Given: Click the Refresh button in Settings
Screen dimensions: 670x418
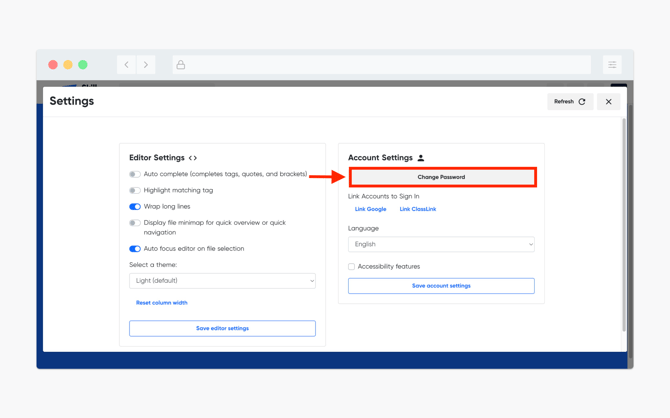Looking at the screenshot, I should (570, 102).
